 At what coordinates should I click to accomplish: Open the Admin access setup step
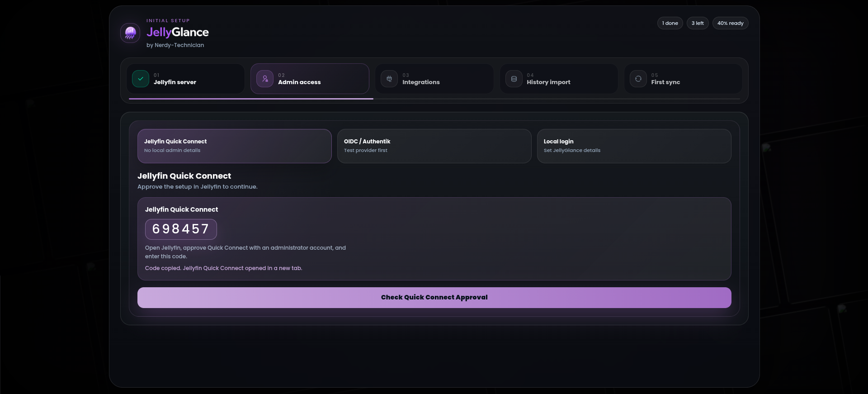pyautogui.click(x=310, y=79)
